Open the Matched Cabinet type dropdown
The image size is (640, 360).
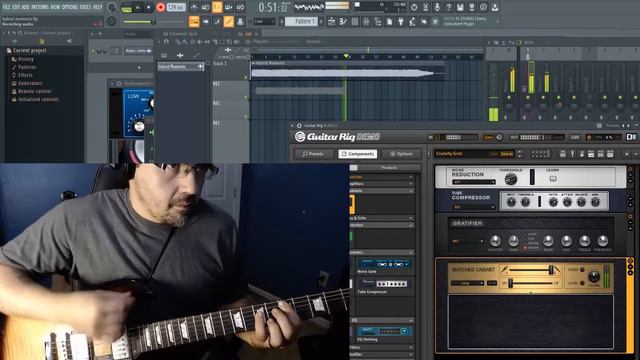coord(467,283)
